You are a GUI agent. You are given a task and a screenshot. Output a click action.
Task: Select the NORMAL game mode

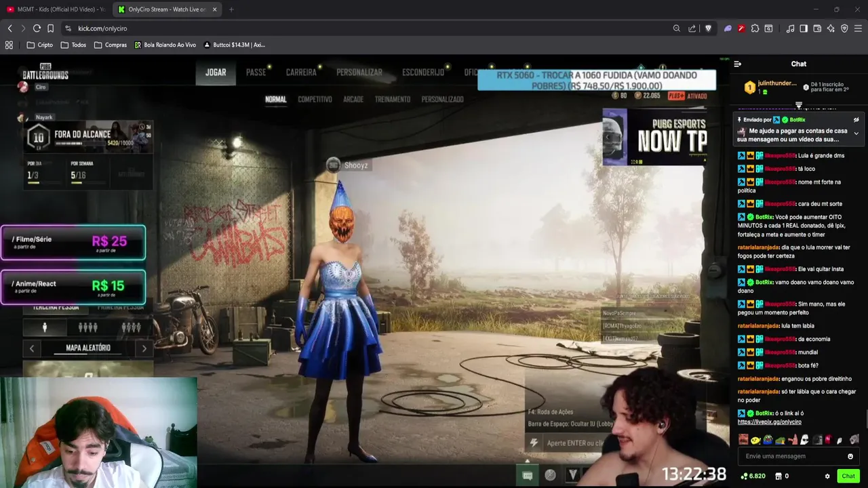(x=275, y=100)
